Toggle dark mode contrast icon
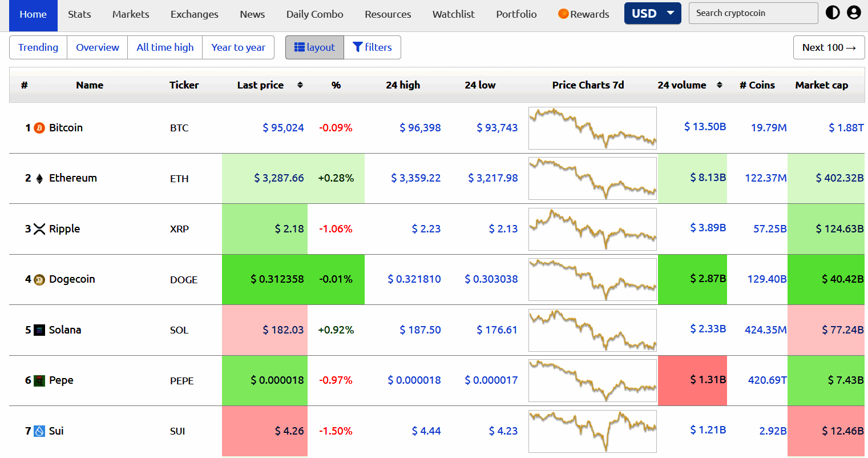 coord(833,13)
